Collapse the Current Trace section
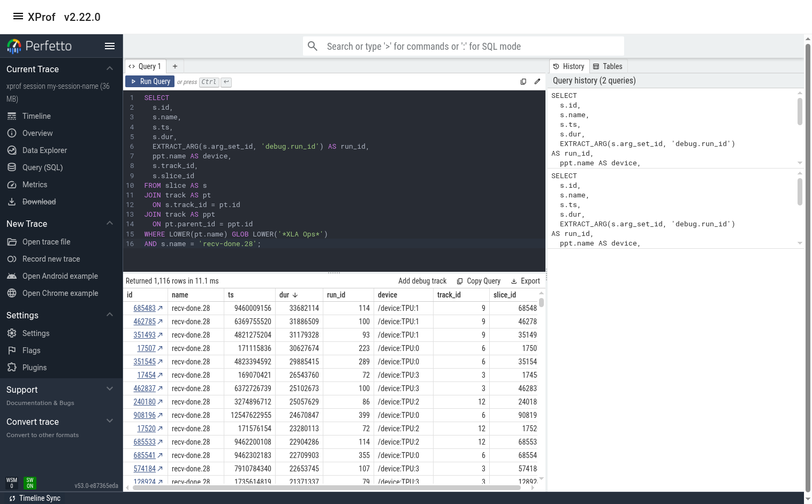 pos(109,68)
